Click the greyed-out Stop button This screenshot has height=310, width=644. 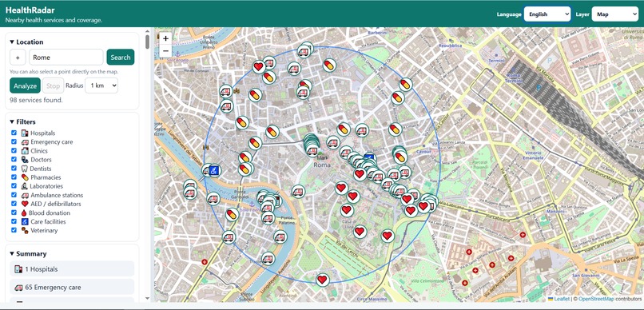coord(53,85)
